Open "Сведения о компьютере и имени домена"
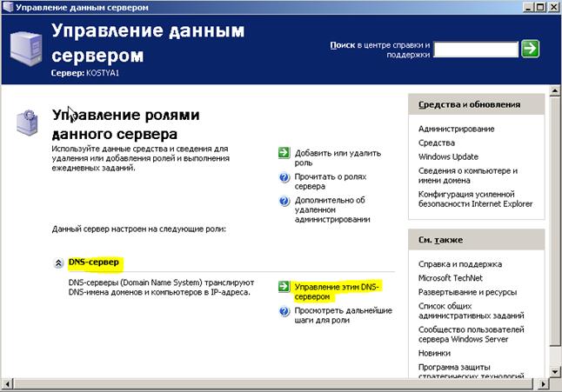Image resolution: width=562 pixels, height=392 pixels. point(468,176)
